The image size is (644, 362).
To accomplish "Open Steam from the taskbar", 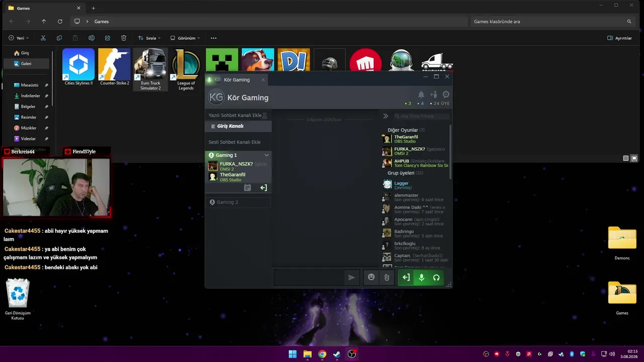I will [x=337, y=354].
